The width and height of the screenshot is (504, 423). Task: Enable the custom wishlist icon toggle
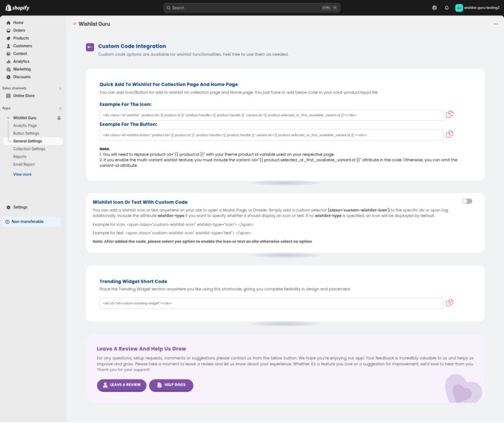click(467, 201)
